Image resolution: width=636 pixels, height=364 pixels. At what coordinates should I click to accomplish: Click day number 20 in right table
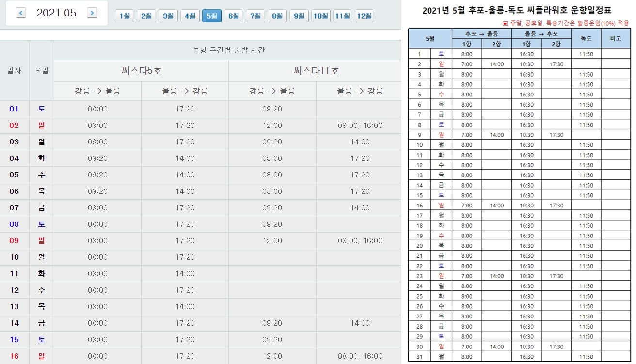pyautogui.click(x=420, y=246)
